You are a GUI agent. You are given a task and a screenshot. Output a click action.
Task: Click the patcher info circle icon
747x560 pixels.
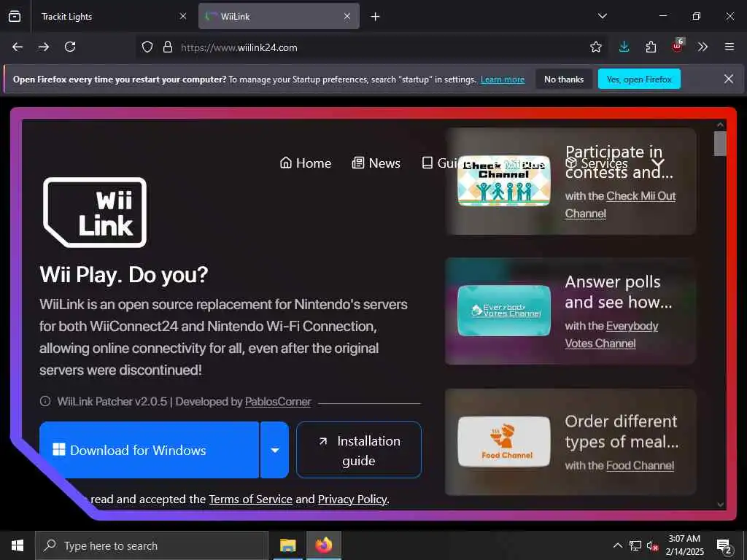(x=45, y=402)
